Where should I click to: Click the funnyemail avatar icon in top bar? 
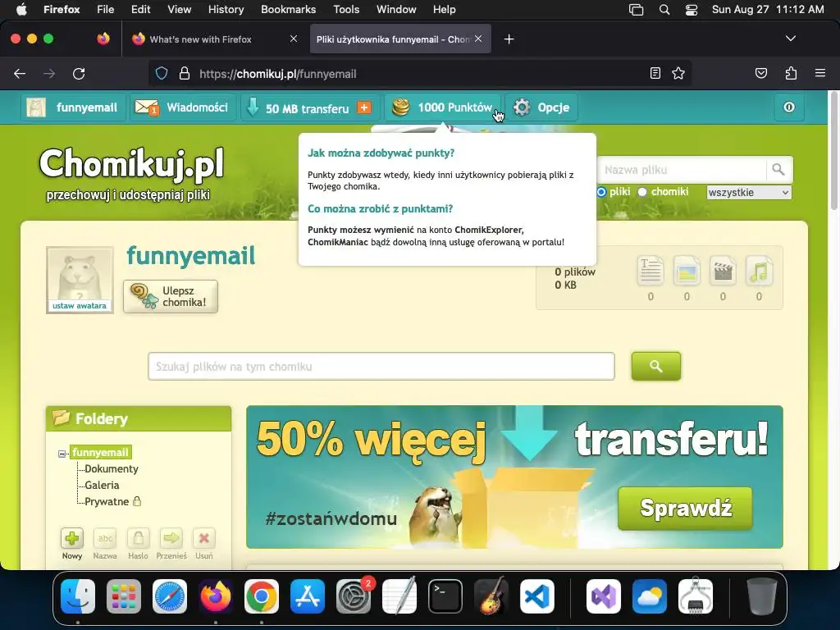point(36,107)
